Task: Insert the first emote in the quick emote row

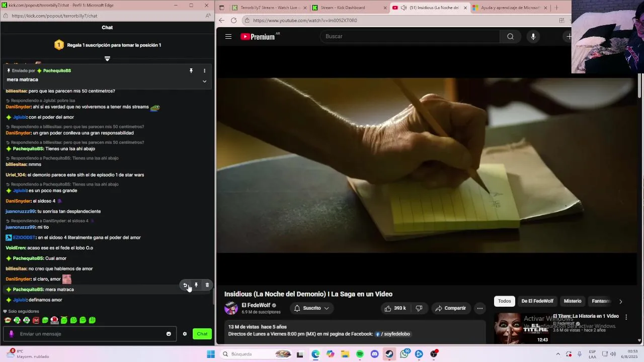Action: point(8,320)
